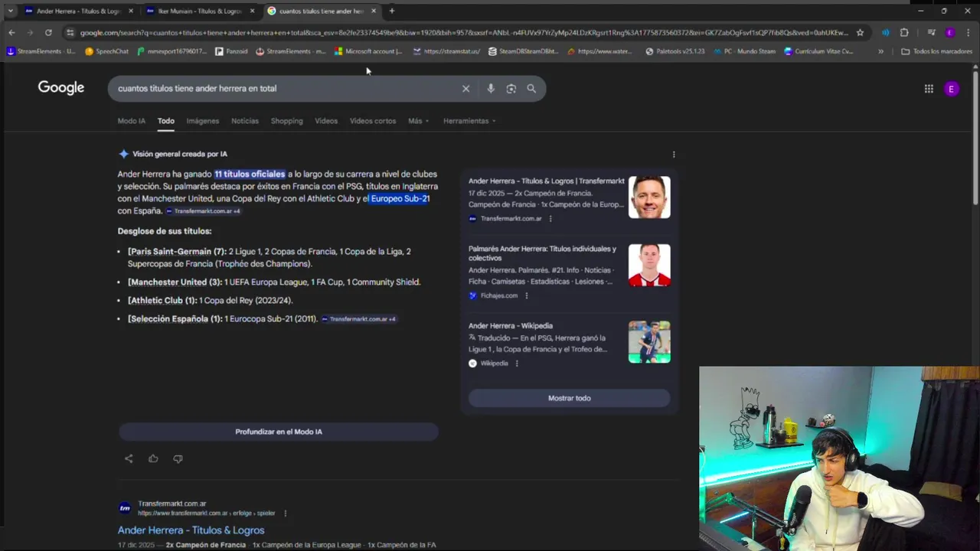
Task: Open the PC - Mundo Steam bookmark
Action: tap(744, 51)
